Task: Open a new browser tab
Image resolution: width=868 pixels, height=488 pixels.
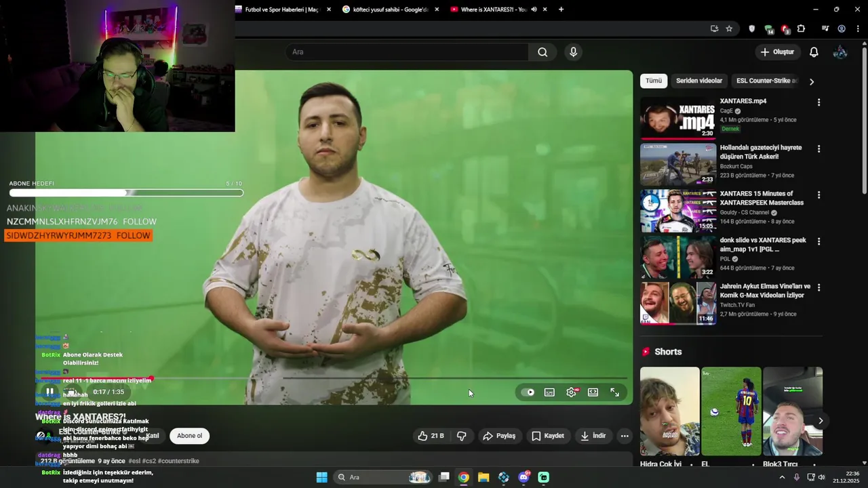Action: pos(561,9)
